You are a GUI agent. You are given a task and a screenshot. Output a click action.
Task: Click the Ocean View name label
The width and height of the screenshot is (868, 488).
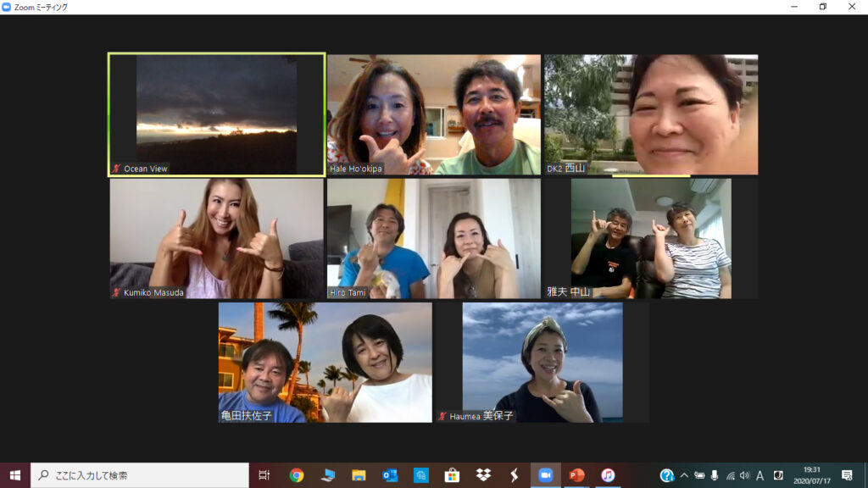pyautogui.click(x=146, y=169)
